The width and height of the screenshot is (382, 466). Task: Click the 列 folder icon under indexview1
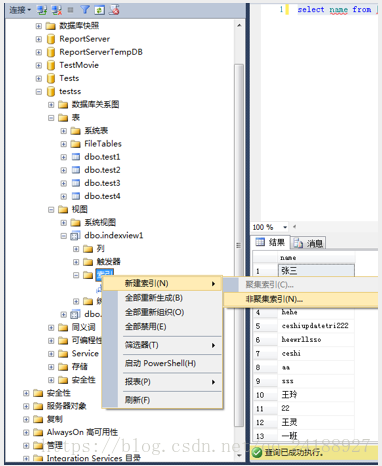point(88,249)
